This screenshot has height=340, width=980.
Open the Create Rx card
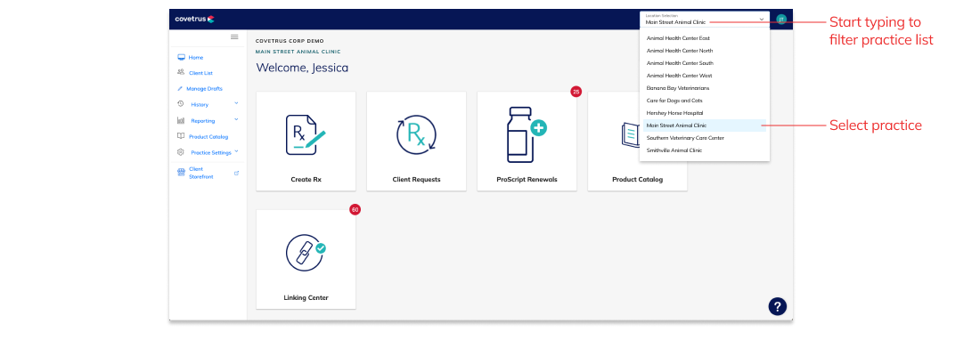coord(306,141)
